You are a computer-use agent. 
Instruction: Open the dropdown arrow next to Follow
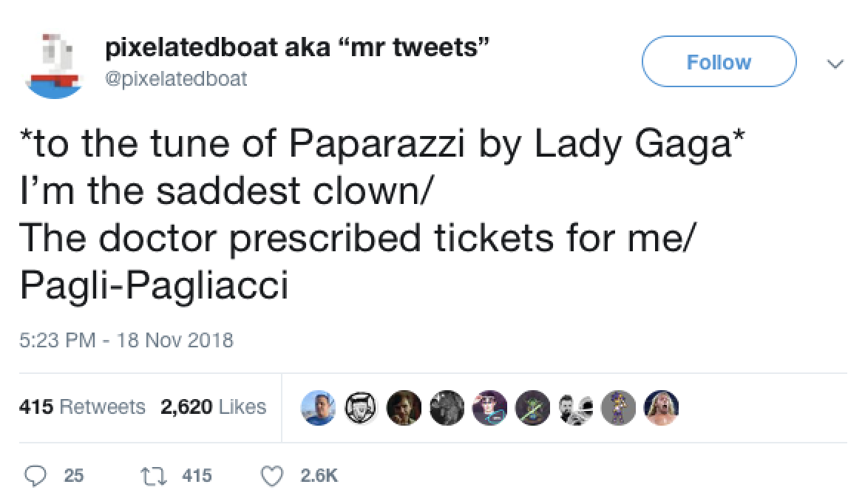(834, 64)
